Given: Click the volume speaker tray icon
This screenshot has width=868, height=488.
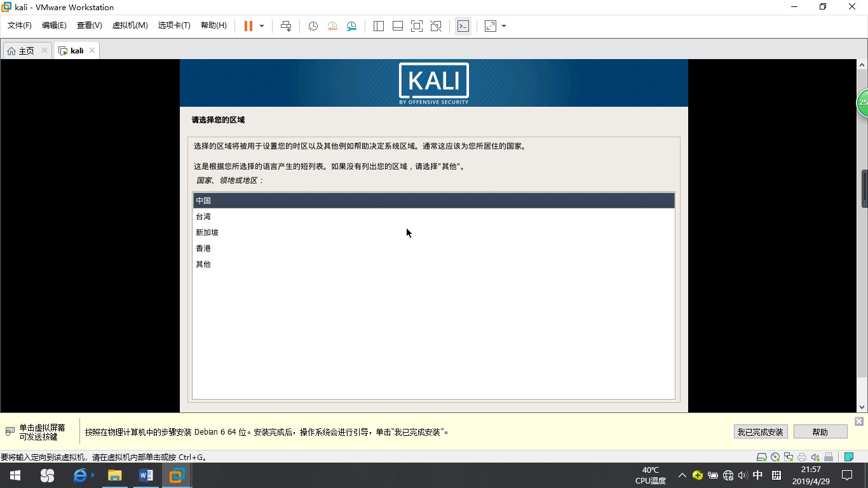Looking at the screenshot, I should tap(743, 475).
